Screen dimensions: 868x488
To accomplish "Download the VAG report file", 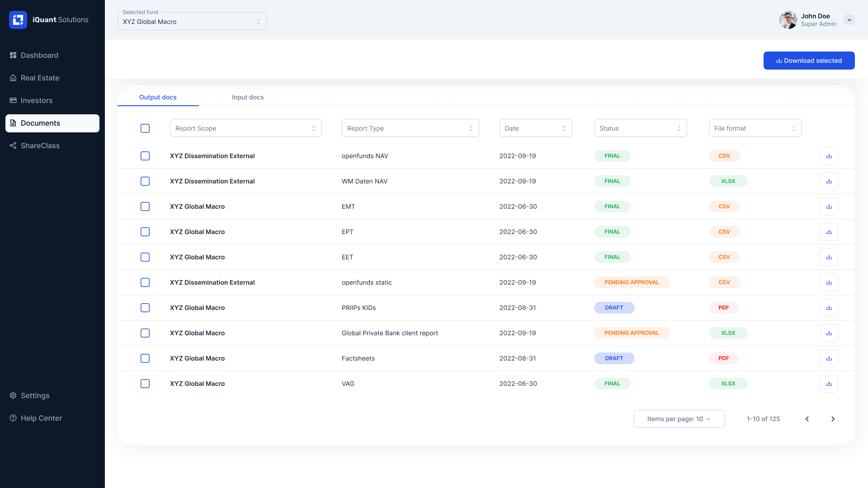I will tap(829, 384).
